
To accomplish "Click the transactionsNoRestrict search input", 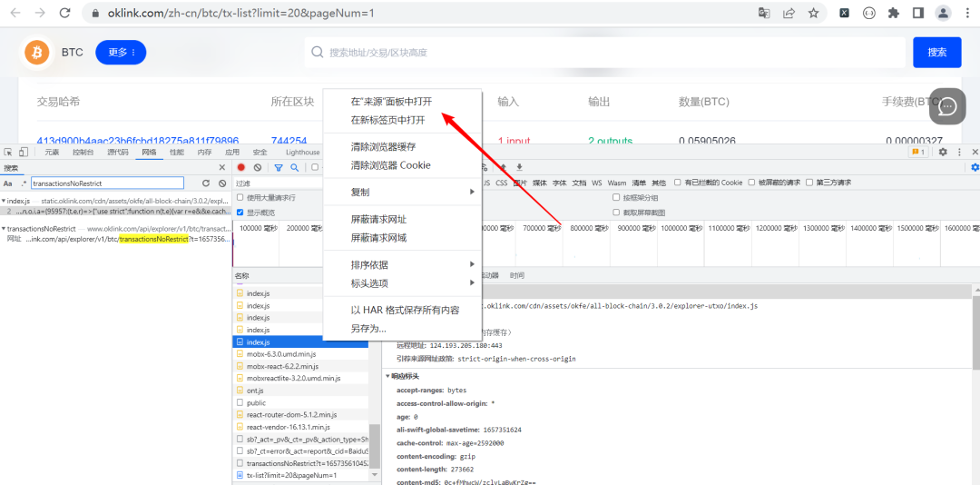I will point(107,183).
